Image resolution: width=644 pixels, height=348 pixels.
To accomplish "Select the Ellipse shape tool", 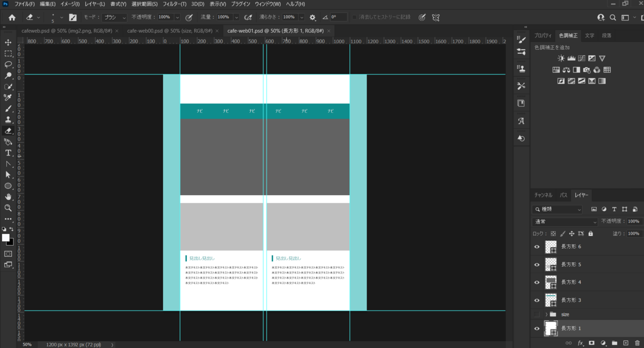I will [8, 186].
